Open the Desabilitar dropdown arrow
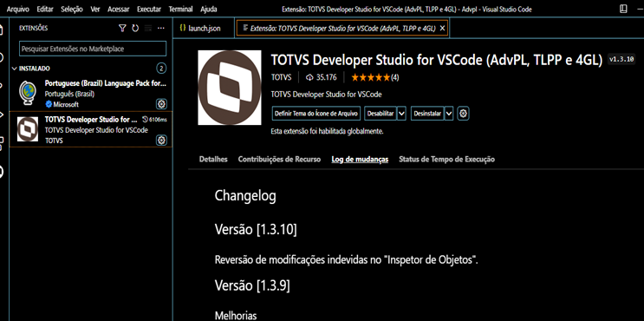 pos(401,114)
